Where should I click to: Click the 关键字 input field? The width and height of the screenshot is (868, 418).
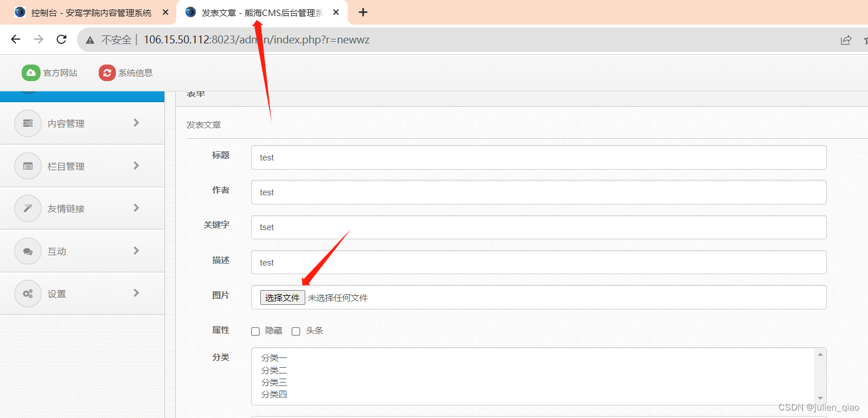tap(539, 227)
